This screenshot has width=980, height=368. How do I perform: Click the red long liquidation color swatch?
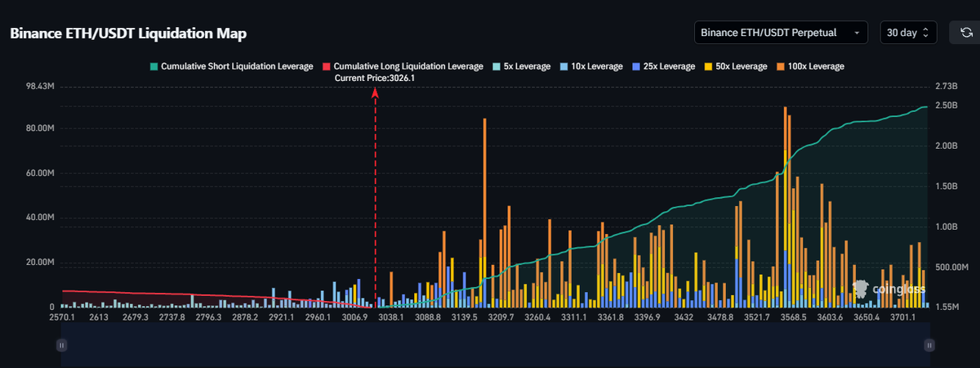pos(327,65)
